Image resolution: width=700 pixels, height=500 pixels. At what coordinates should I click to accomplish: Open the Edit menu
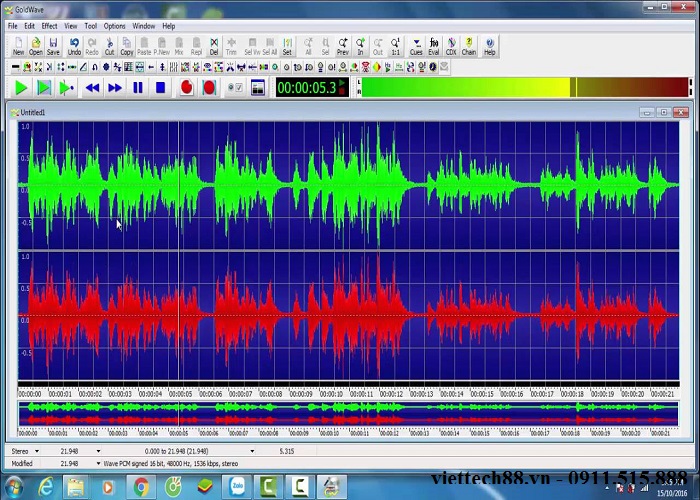[x=29, y=26]
